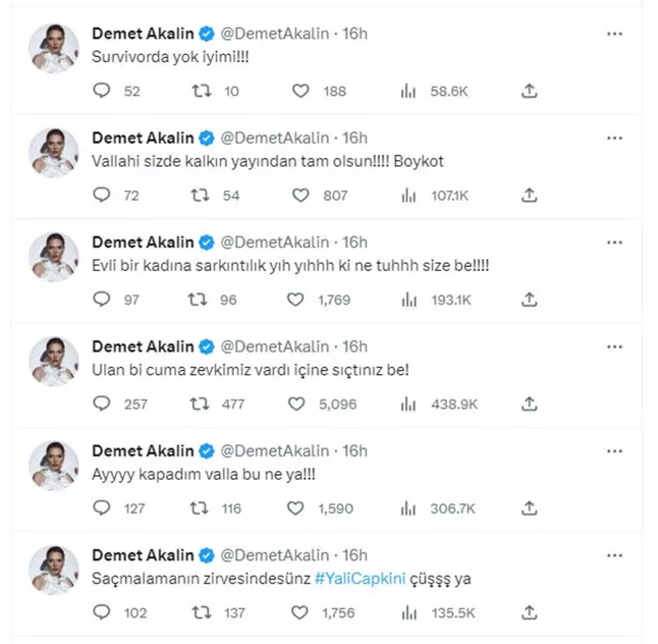View analytics of the 'Boykot' tweet
658x644 pixels.
coord(408,195)
